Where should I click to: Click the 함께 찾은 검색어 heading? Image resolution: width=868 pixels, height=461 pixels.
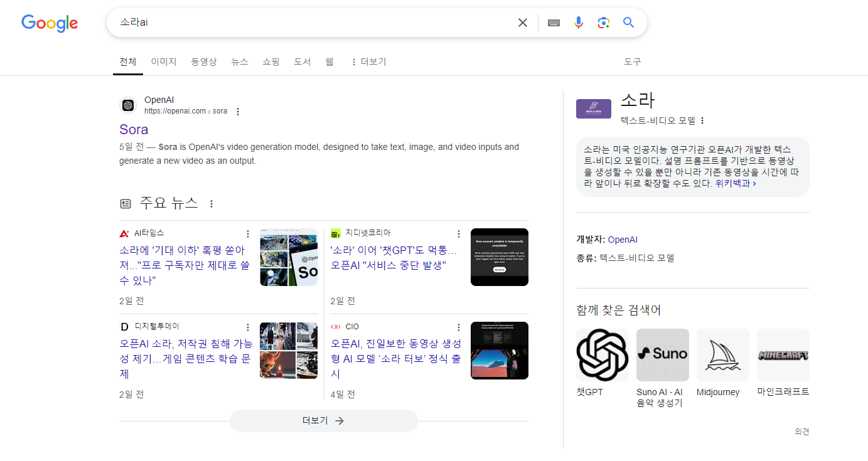point(618,310)
